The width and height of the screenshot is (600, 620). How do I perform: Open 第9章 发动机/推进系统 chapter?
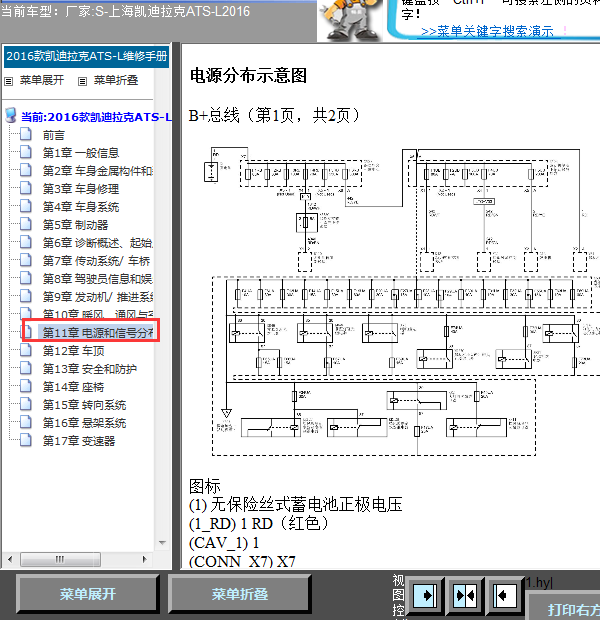pos(97,297)
